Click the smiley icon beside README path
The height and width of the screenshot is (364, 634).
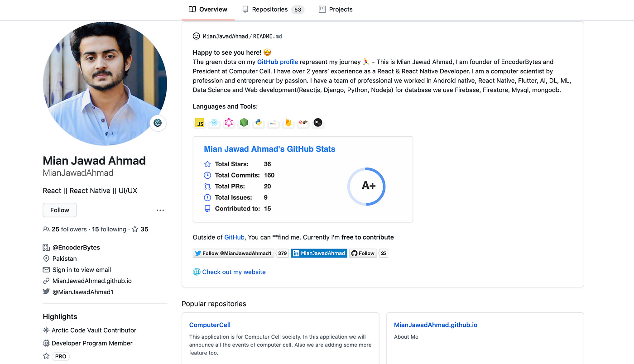[x=197, y=36]
